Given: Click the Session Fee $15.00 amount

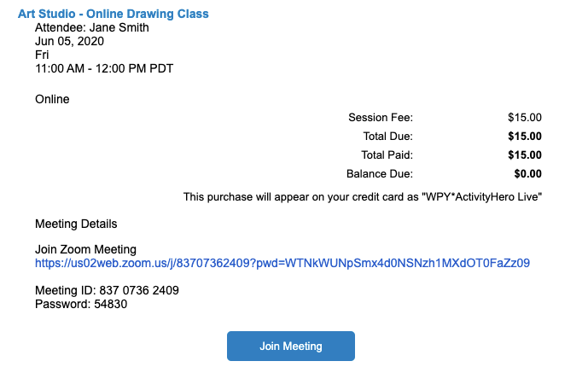Looking at the screenshot, I should tap(525, 117).
